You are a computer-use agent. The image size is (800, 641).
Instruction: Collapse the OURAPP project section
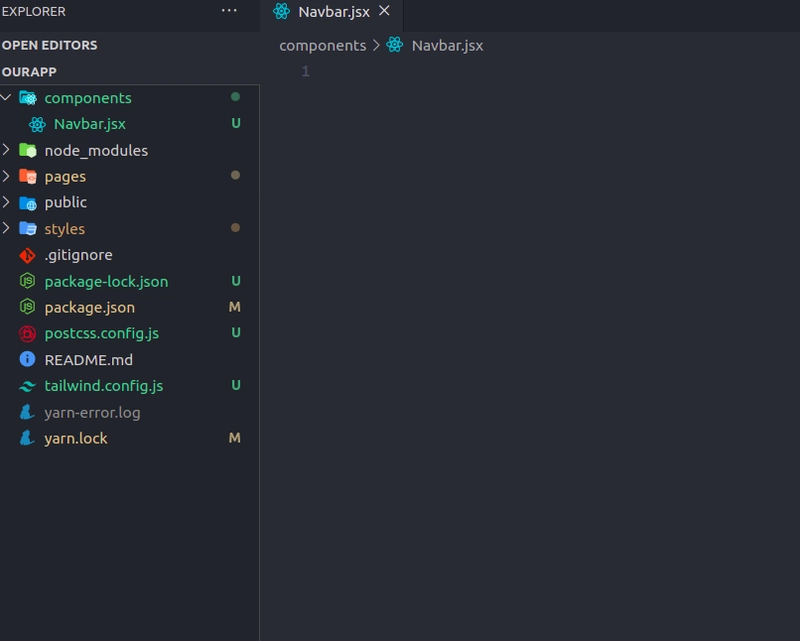coord(29,71)
